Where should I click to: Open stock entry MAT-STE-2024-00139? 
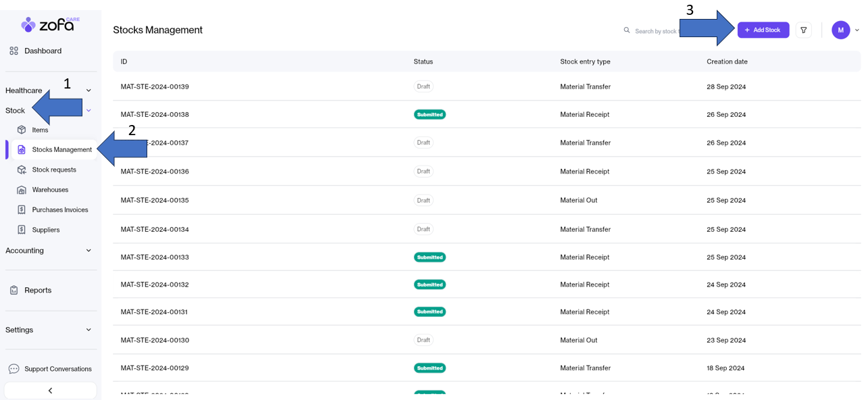[155, 86]
